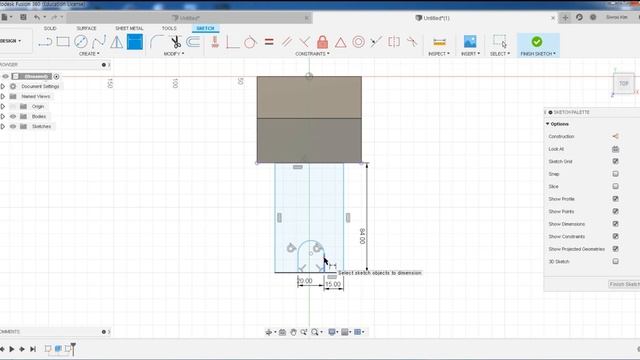The width and height of the screenshot is (640, 360).
Task: Open the DESIGN workspace dropdown
Action: [x=11, y=41]
